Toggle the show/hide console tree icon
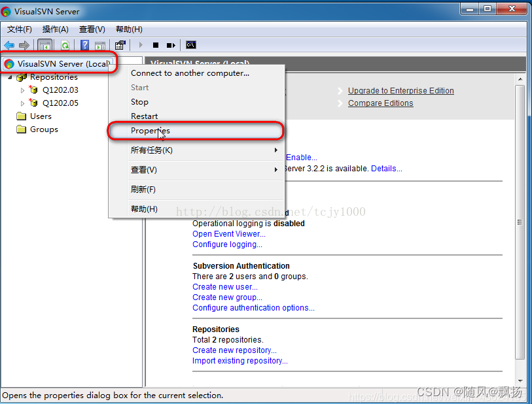The image size is (532, 404). point(44,45)
